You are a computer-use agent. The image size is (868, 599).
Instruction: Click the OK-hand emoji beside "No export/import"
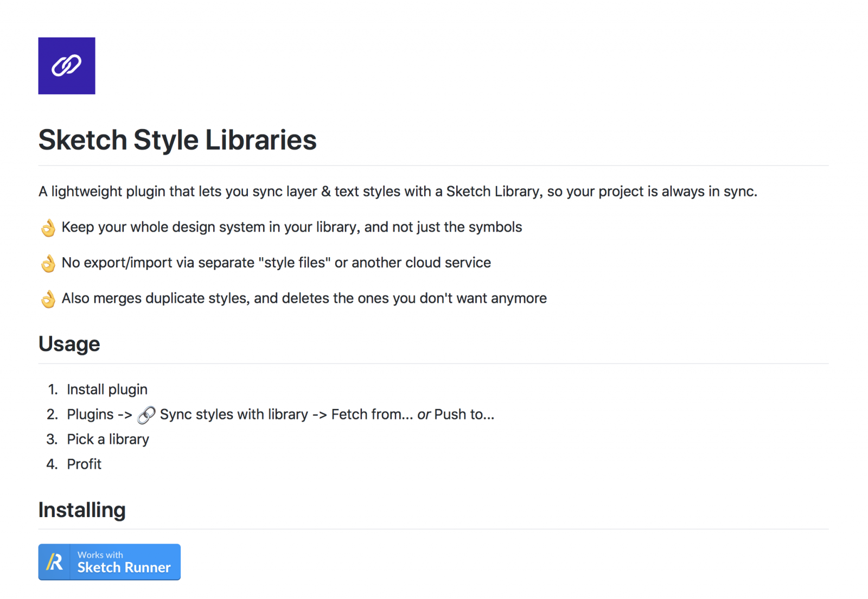[x=48, y=264]
